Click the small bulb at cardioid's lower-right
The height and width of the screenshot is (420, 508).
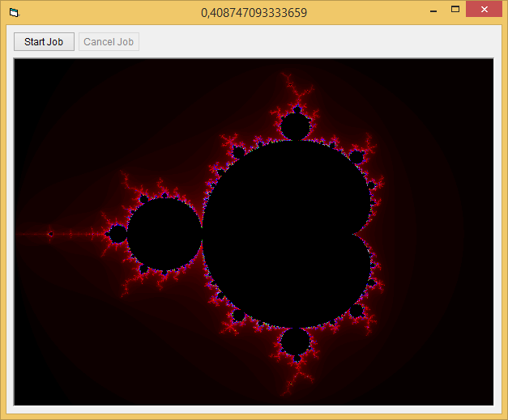pos(356,312)
